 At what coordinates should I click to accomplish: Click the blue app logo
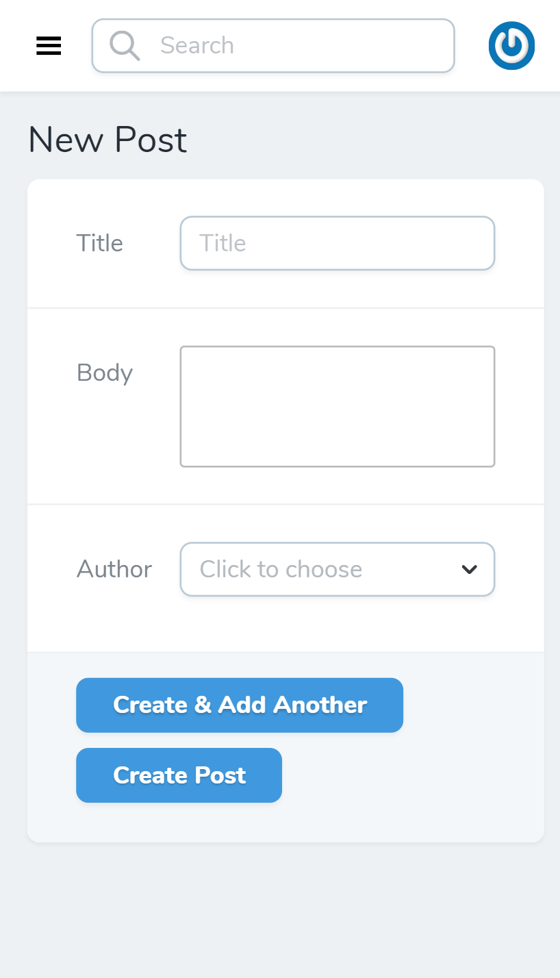tap(511, 45)
